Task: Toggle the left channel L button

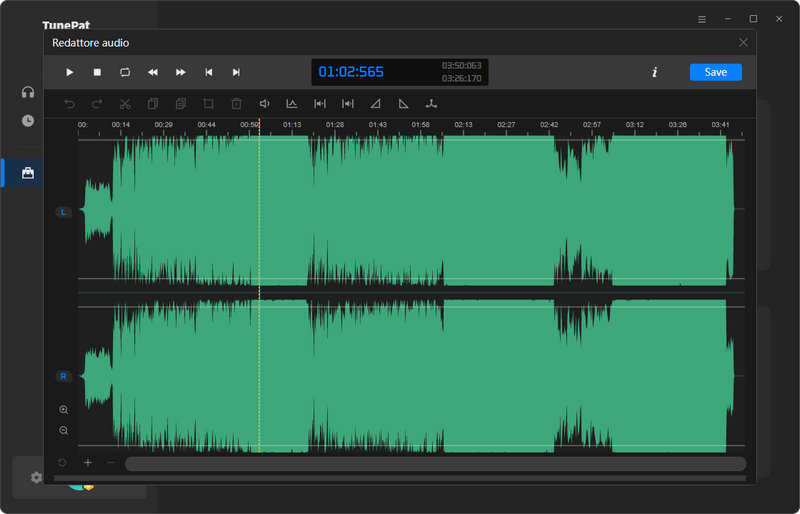Action: pyautogui.click(x=63, y=212)
